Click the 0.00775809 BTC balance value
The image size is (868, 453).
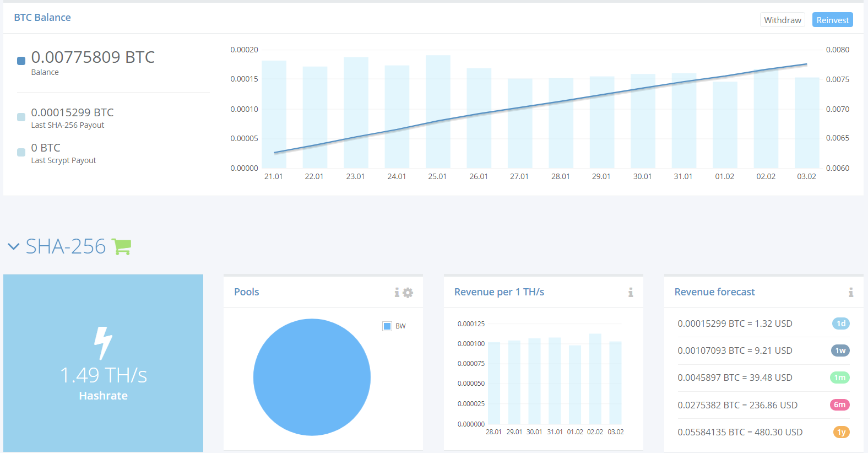point(93,57)
